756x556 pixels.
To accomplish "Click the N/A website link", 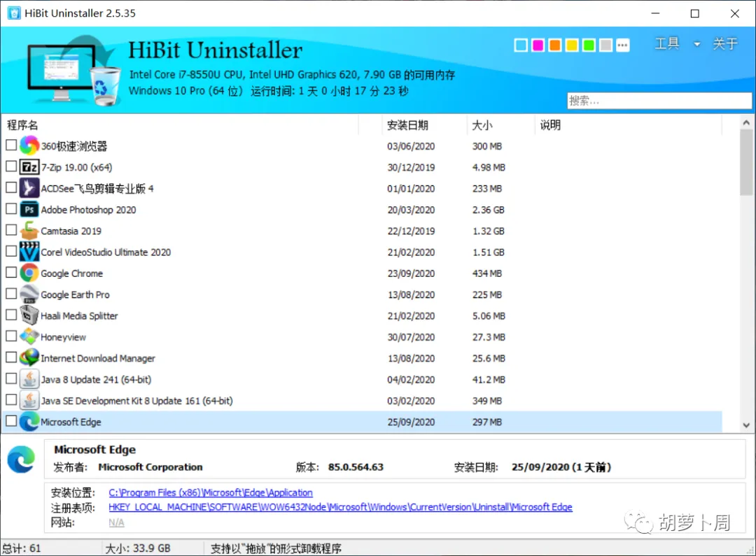I will tap(116, 522).
